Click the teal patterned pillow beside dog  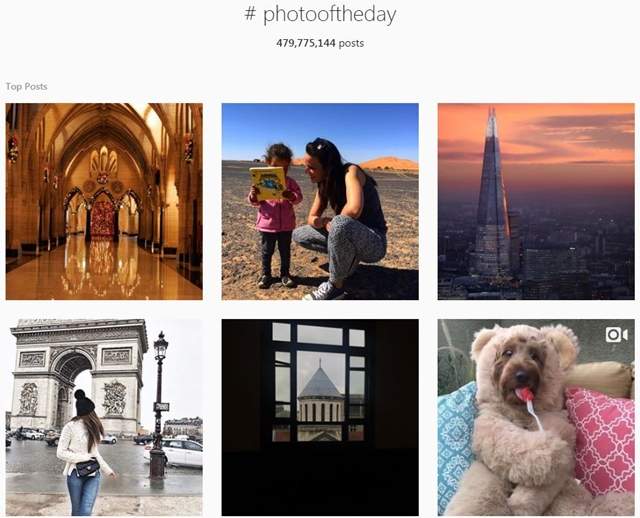[456, 444]
